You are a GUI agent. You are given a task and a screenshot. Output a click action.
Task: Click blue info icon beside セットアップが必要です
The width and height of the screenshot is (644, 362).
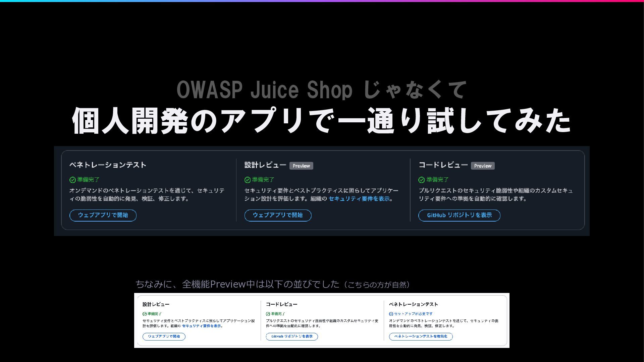pyautogui.click(x=391, y=314)
